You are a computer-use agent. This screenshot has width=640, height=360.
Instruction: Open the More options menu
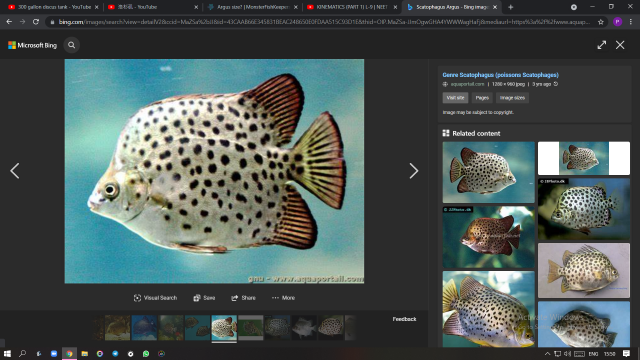(x=283, y=298)
